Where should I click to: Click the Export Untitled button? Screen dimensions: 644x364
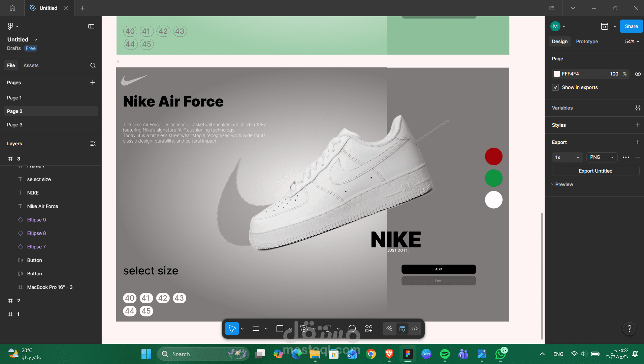pyautogui.click(x=595, y=171)
